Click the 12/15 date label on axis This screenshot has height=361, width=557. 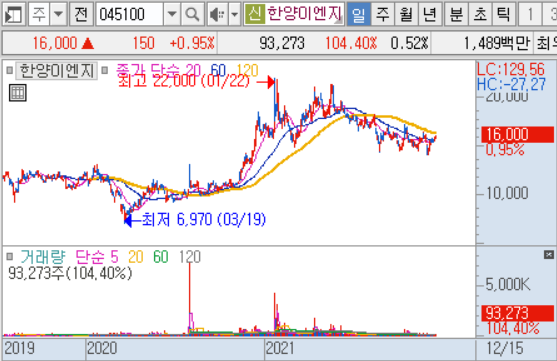505,348
